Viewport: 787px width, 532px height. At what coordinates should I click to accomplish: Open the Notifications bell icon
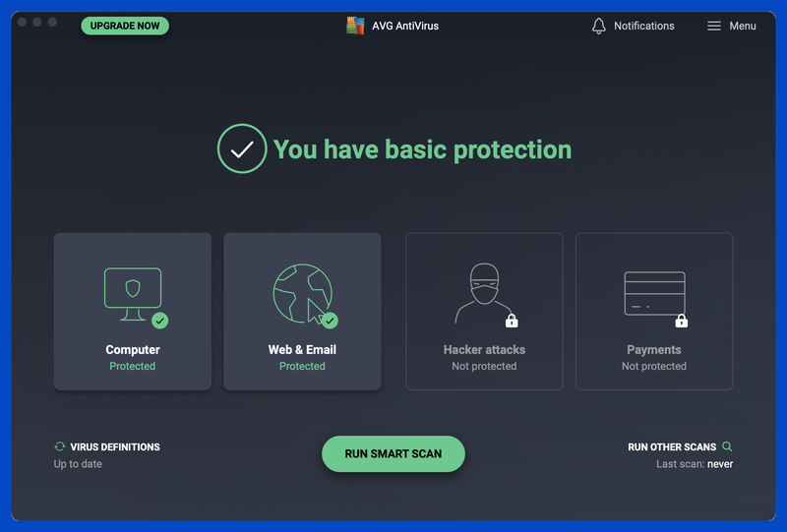pos(598,26)
